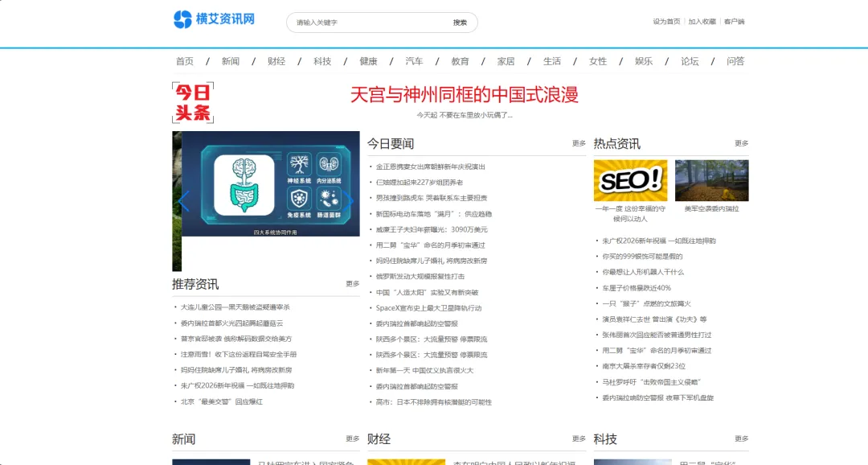Go to 首页 in navigation bar
868x465 pixels.
pos(185,61)
